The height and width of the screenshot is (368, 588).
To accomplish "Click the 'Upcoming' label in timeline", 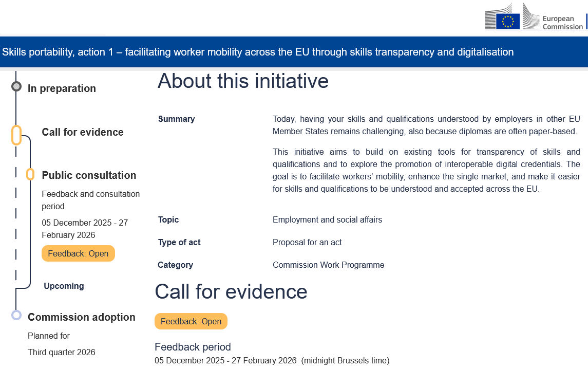I will click(64, 286).
